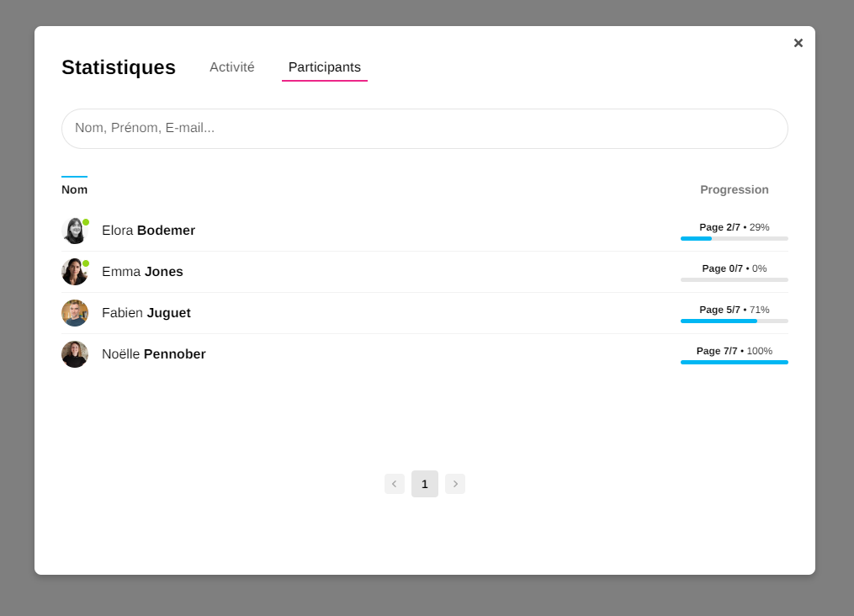Click Fabien Juguet's 71% progress bar
Viewport: 854px width, 616px height.
click(734, 321)
